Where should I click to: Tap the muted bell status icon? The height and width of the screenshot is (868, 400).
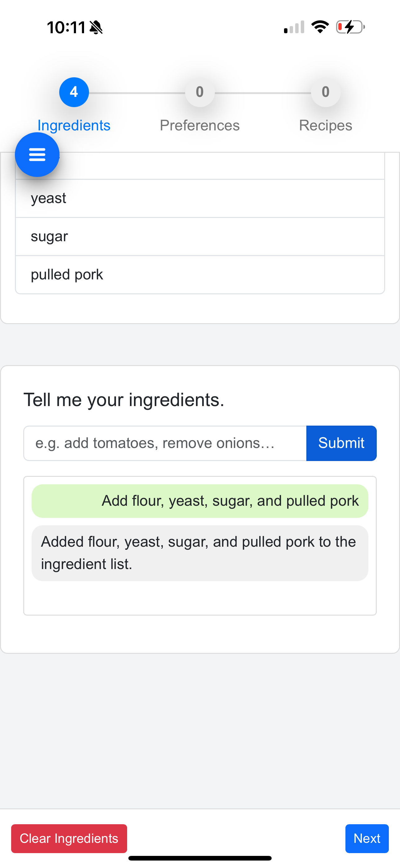(96, 27)
